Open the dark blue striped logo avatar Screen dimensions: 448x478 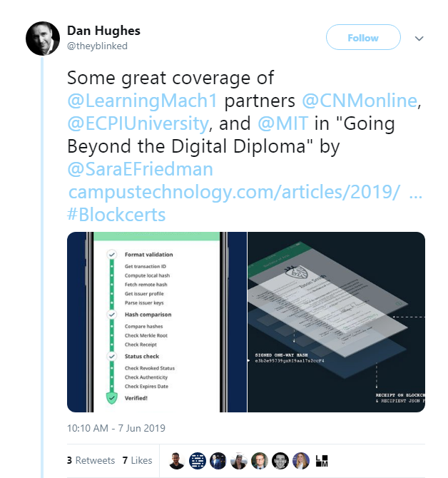(198, 461)
